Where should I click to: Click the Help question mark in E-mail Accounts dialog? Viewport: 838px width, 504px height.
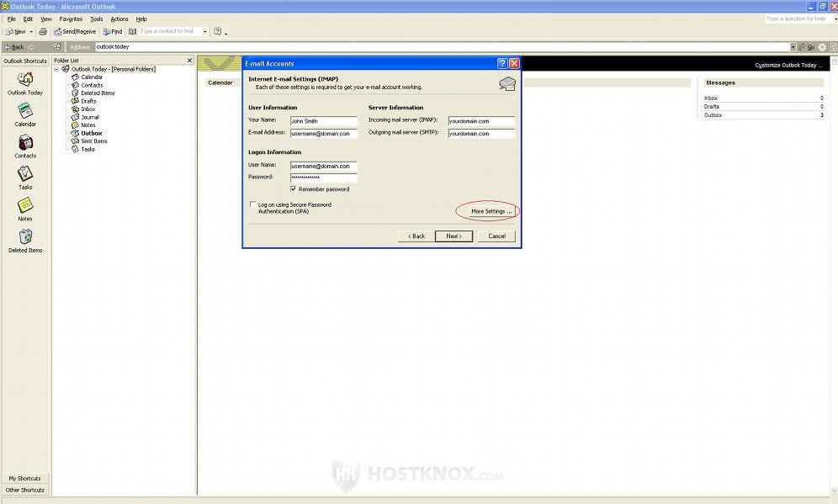(x=502, y=63)
